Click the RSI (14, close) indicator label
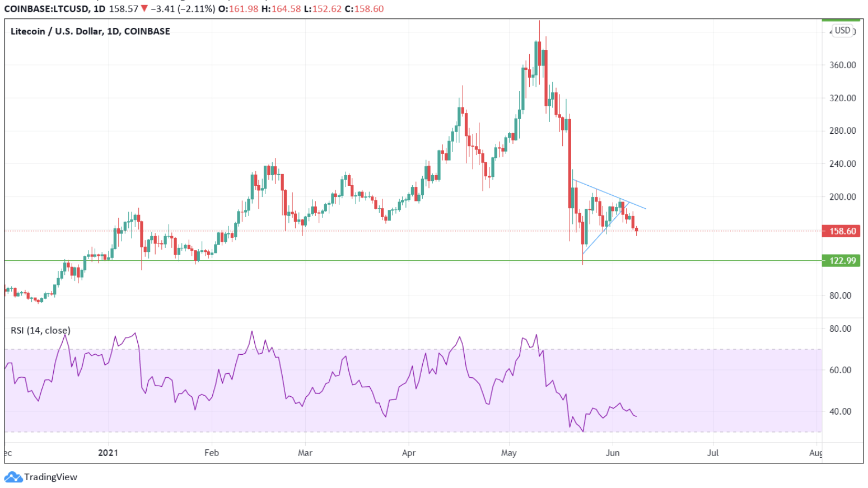 [x=40, y=331]
